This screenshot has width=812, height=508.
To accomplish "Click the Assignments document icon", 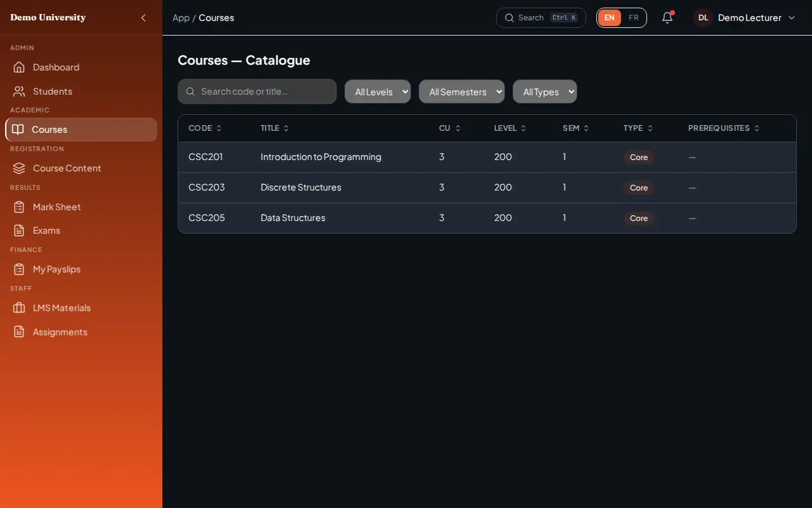I will point(19,332).
